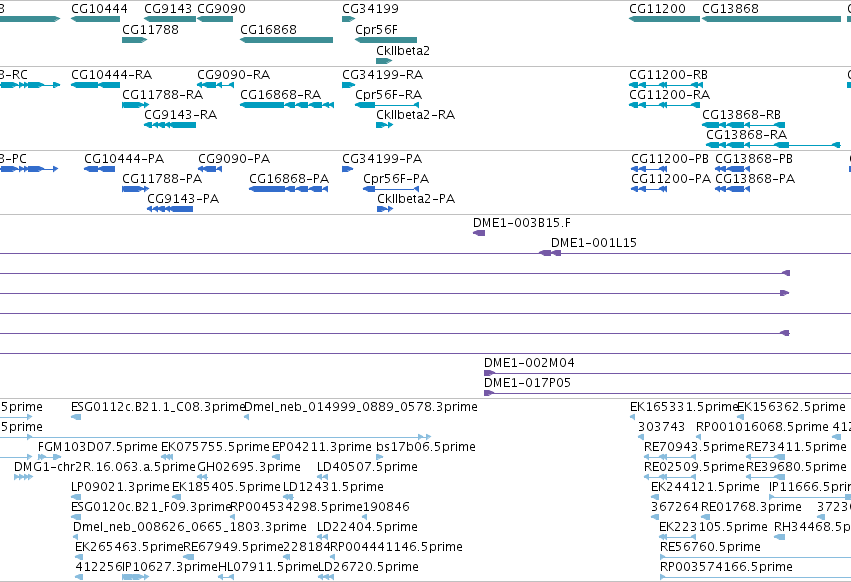
Task: Select the CG11788 gene label
Action: [x=150, y=29]
